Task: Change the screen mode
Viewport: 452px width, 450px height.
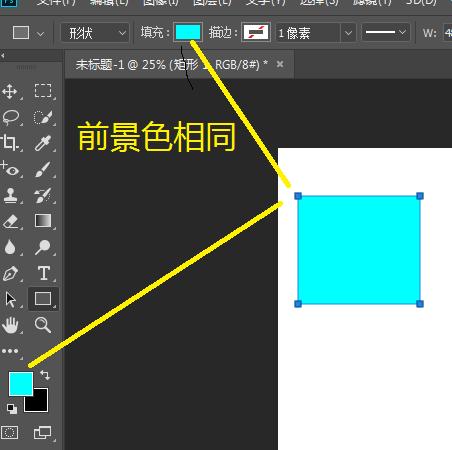Action: point(43,433)
